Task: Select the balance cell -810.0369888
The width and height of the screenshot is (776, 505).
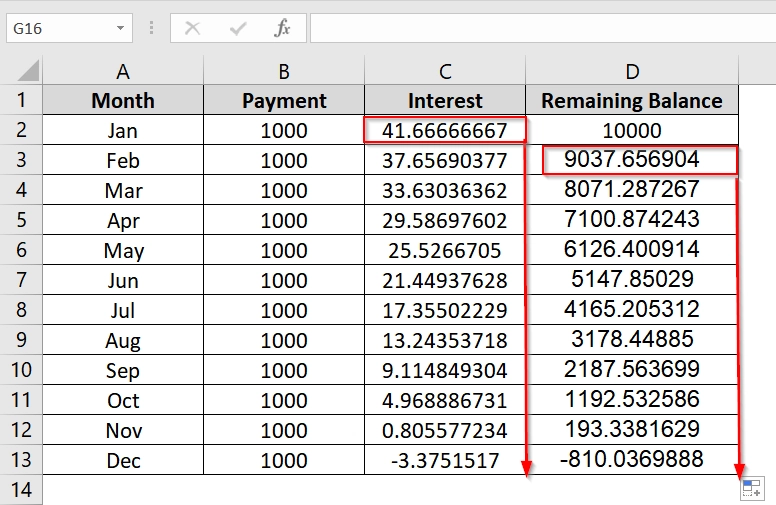Action: pyautogui.click(x=632, y=460)
